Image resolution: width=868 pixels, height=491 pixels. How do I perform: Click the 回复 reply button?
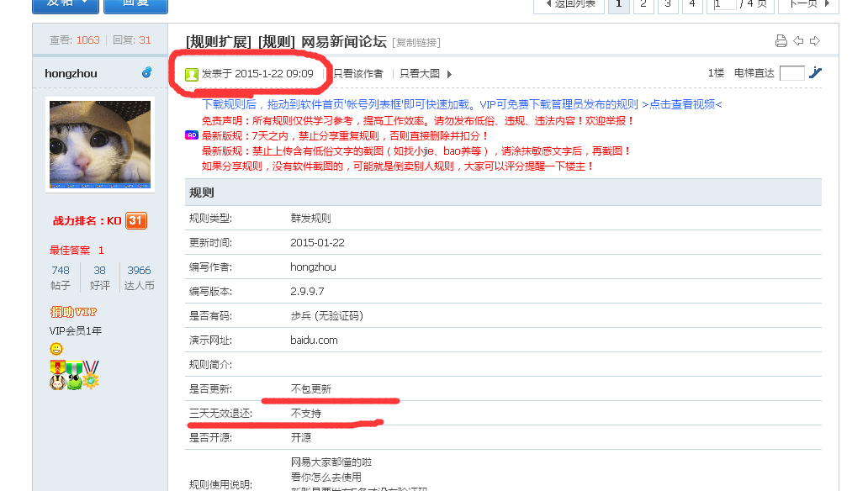pos(135,3)
